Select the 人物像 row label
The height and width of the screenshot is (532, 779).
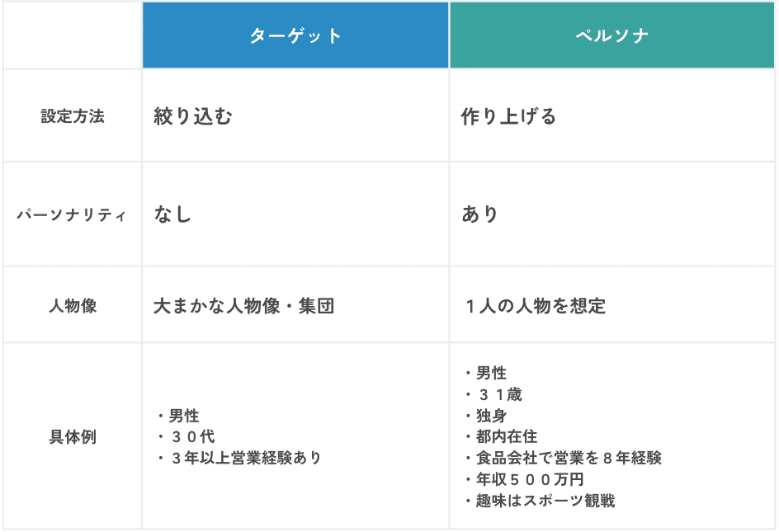pos(73,305)
